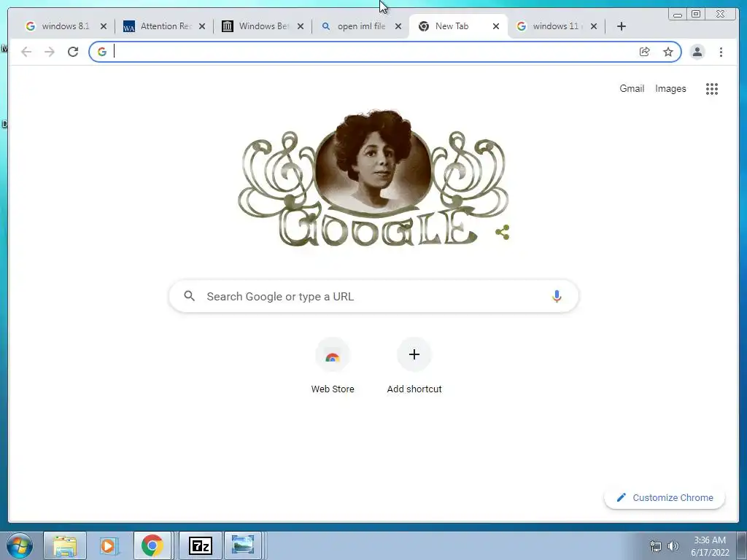
Task: Minimize the Chrome window
Action: coord(678,15)
